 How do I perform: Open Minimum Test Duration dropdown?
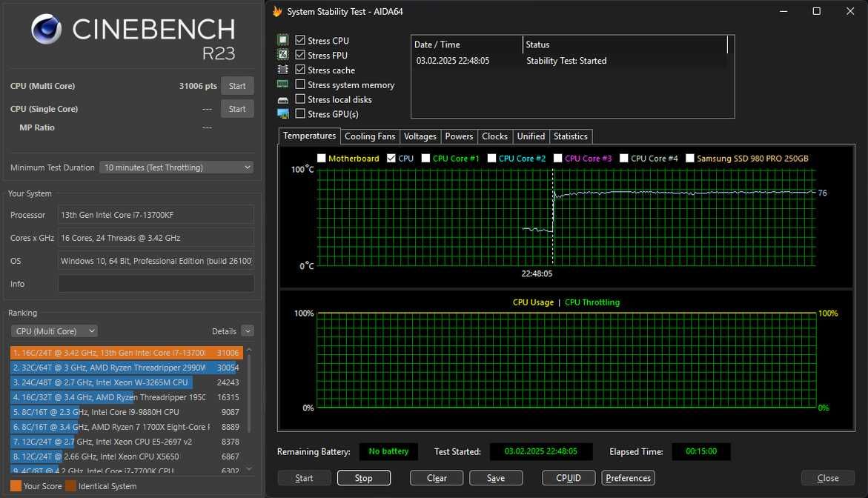point(176,167)
